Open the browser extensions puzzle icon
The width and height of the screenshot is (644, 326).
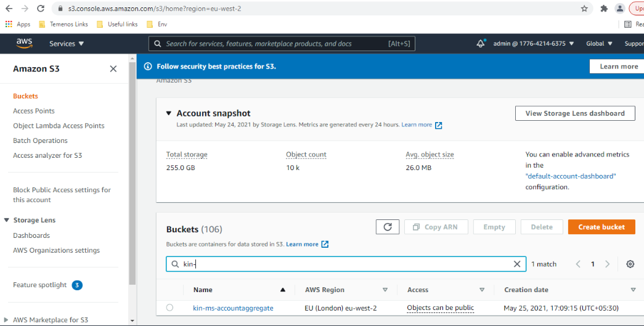tap(604, 9)
